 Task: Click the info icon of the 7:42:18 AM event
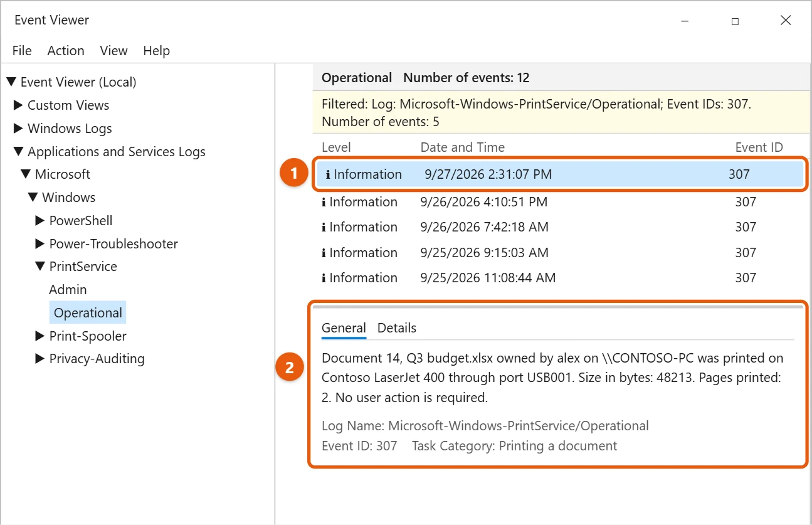pos(324,227)
